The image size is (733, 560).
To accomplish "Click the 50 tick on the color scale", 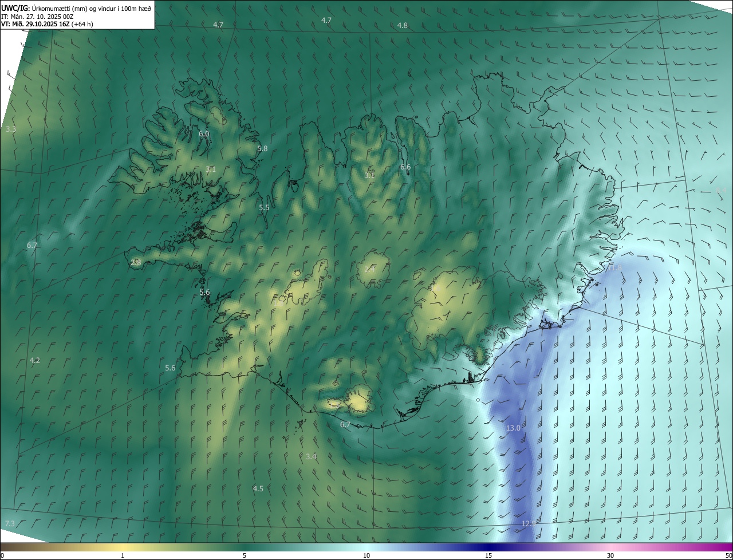I will click(728, 555).
